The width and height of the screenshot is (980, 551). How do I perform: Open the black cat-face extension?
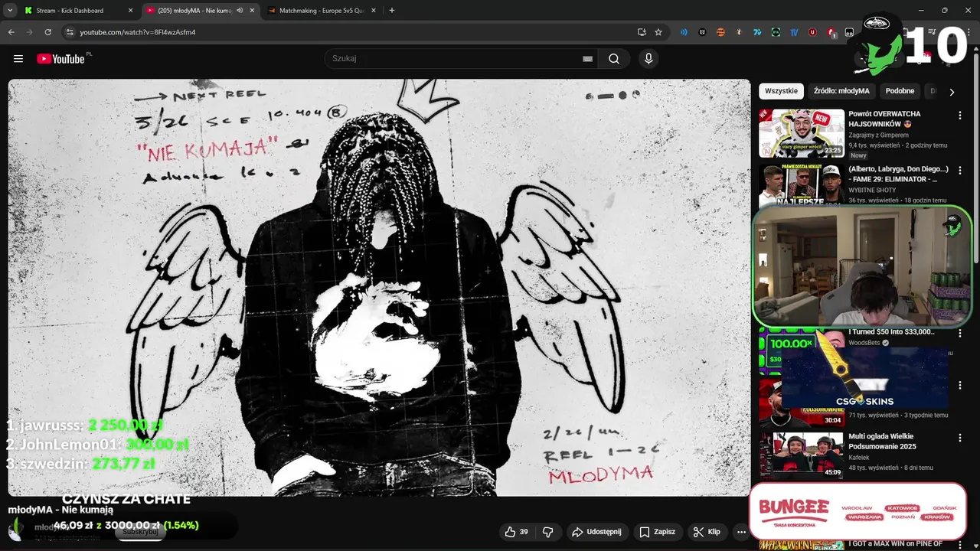tap(702, 32)
